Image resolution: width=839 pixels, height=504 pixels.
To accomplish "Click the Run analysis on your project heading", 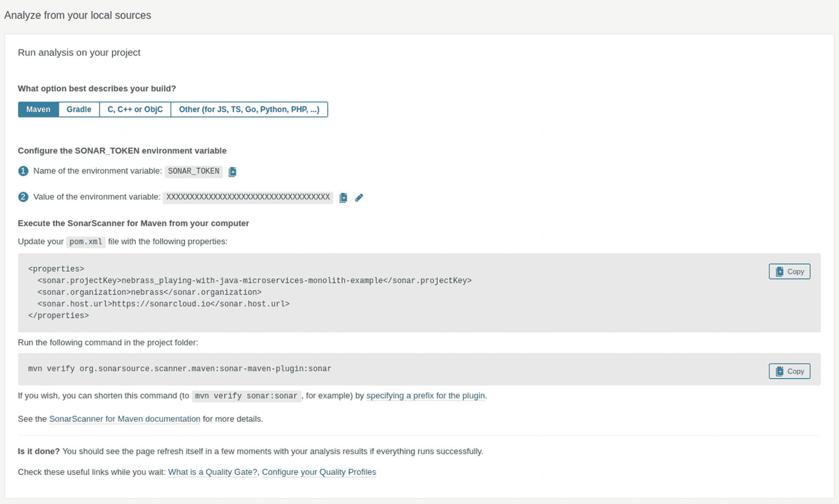I will tap(79, 52).
